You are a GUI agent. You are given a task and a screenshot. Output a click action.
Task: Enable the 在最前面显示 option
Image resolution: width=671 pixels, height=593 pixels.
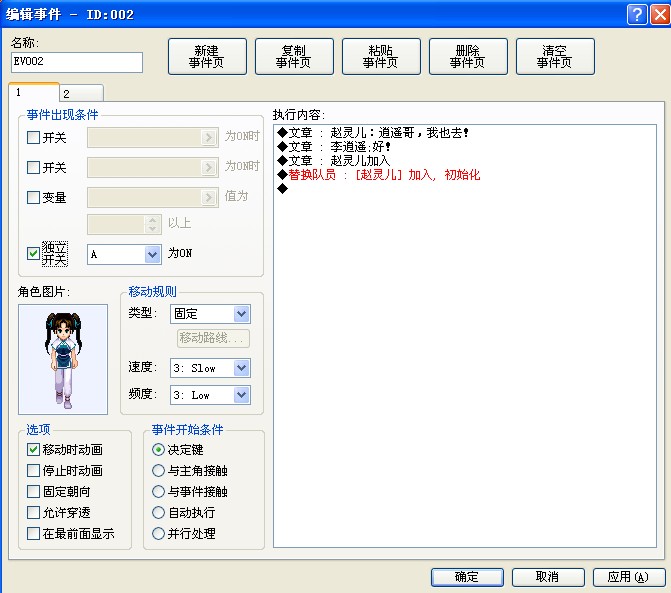[x=33, y=533]
